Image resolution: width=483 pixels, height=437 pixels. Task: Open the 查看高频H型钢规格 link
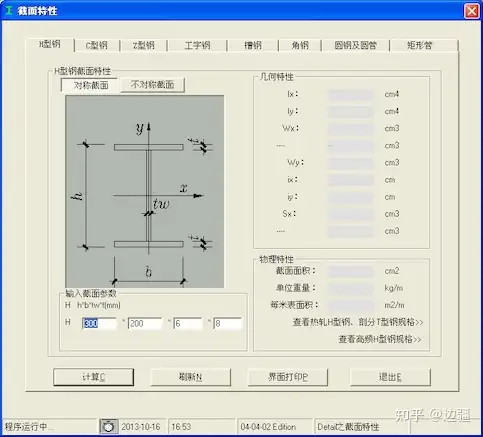coord(380,339)
